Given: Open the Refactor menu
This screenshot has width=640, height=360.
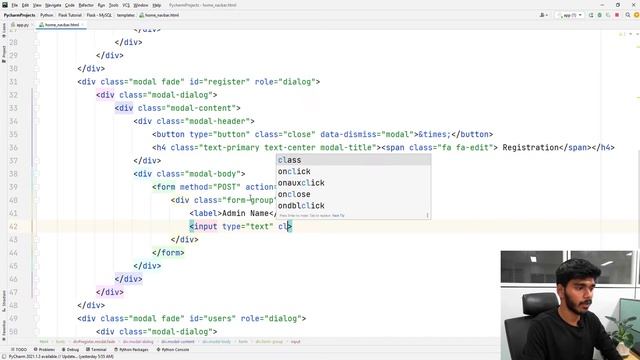Looking at the screenshot, I should (86, 5).
